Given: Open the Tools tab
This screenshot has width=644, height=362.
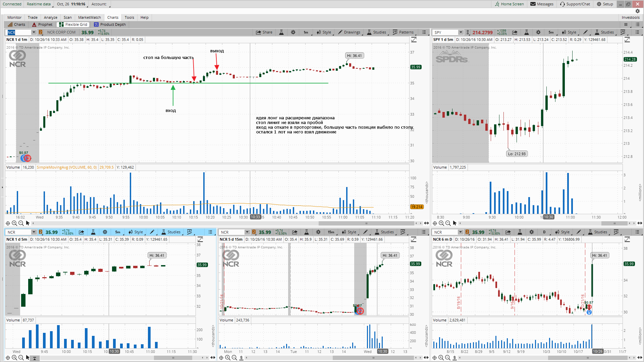Looking at the screenshot, I should (x=129, y=17).
